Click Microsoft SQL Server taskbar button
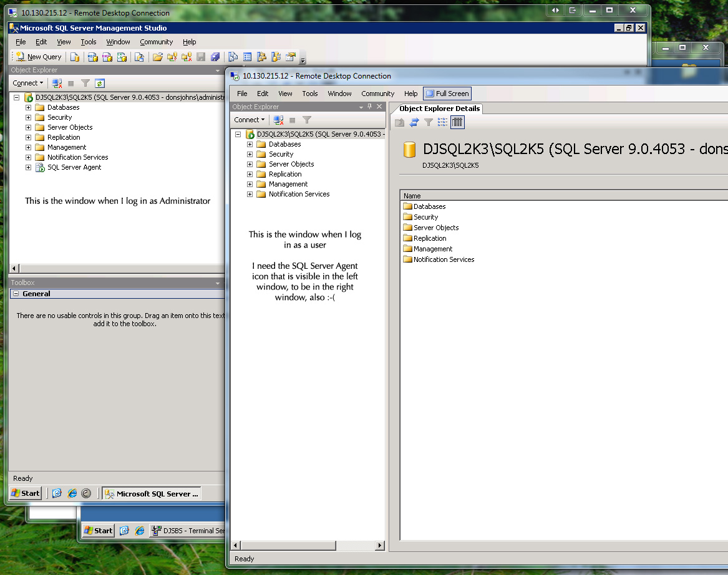Image resolution: width=728 pixels, height=575 pixels. click(x=152, y=493)
